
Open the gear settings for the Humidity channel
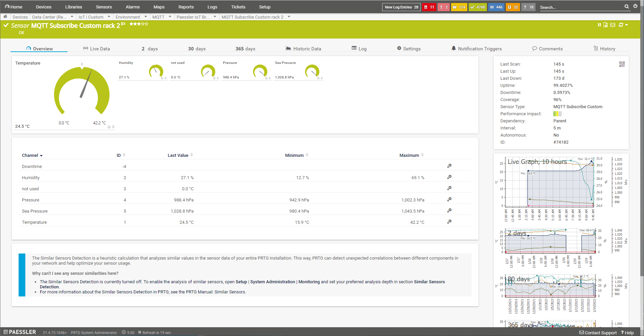tap(449, 177)
